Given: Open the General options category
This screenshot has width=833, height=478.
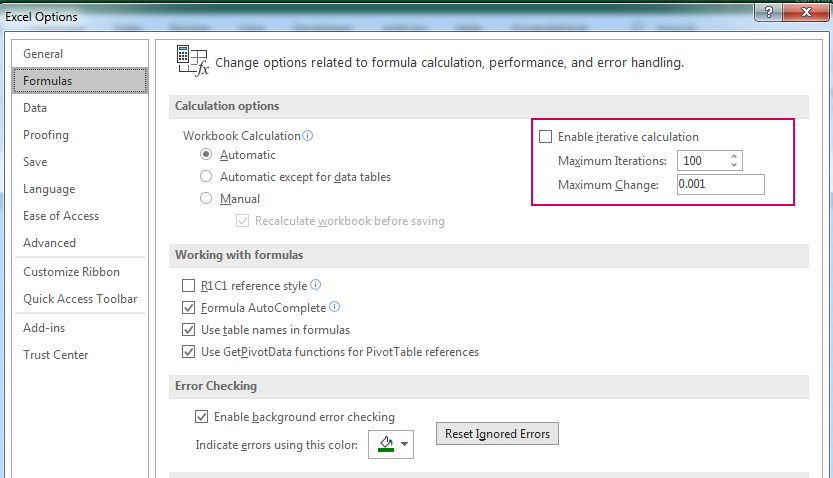Looking at the screenshot, I should pos(80,54).
